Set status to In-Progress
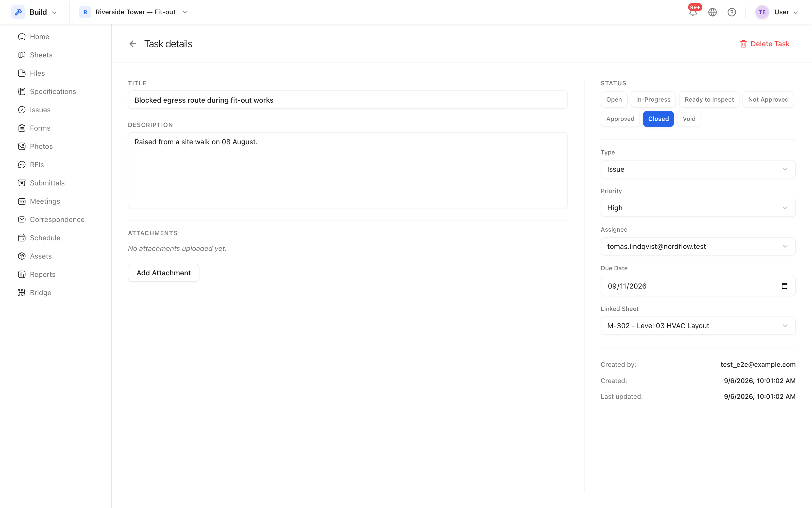This screenshot has width=812, height=508. pyautogui.click(x=653, y=100)
